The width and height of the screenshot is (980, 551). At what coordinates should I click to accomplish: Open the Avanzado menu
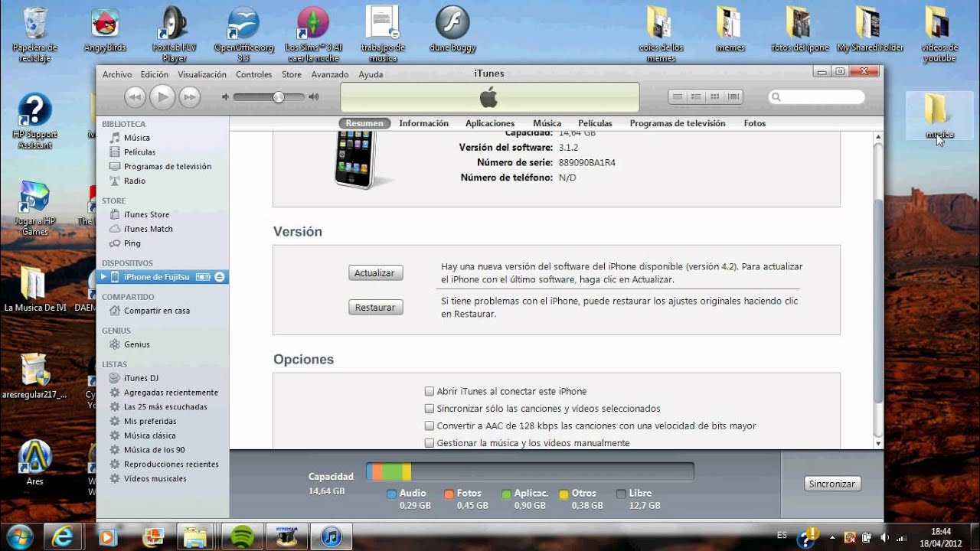click(x=329, y=74)
